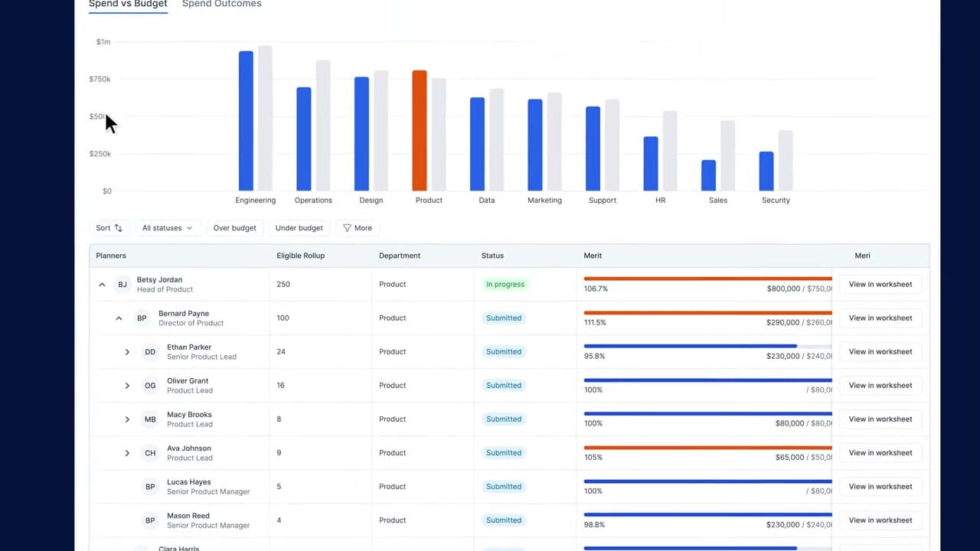This screenshot has width=980, height=551.
Task: Switch to Spend Outcomes tab
Action: tap(221, 4)
